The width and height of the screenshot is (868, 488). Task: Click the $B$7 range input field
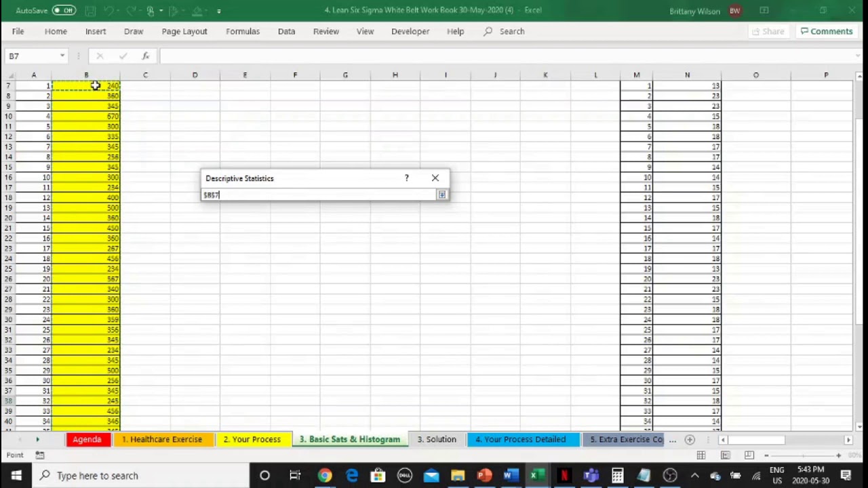click(x=319, y=195)
